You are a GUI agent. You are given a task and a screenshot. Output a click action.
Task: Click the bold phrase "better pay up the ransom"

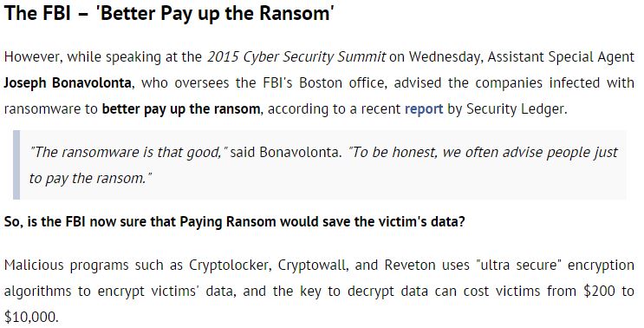pos(180,109)
